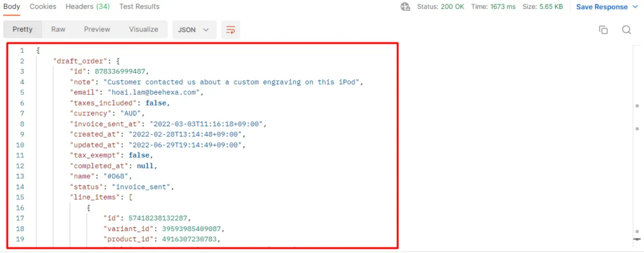Click the null value of "completed_at"
Screen dimensions: 644x253
tap(145, 166)
